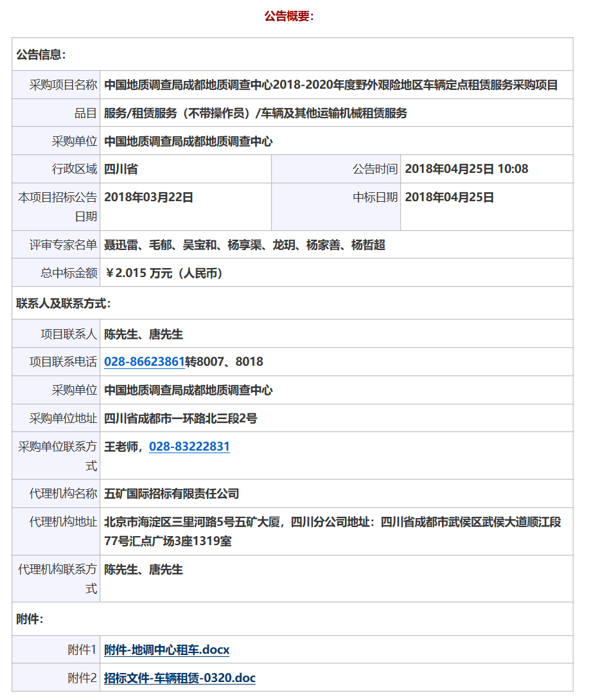Download attachment 附件-地调中心租车.docx
The height and width of the screenshot is (700, 589).
click(166, 650)
